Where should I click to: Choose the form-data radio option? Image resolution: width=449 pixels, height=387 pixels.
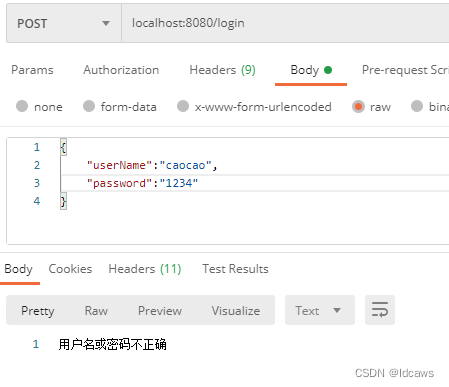(89, 106)
